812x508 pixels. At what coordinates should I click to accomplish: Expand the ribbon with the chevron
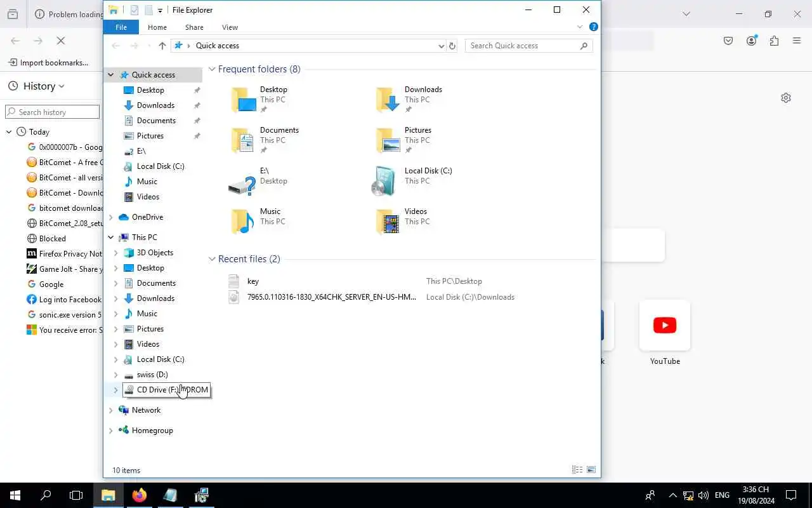click(x=580, y=27)
